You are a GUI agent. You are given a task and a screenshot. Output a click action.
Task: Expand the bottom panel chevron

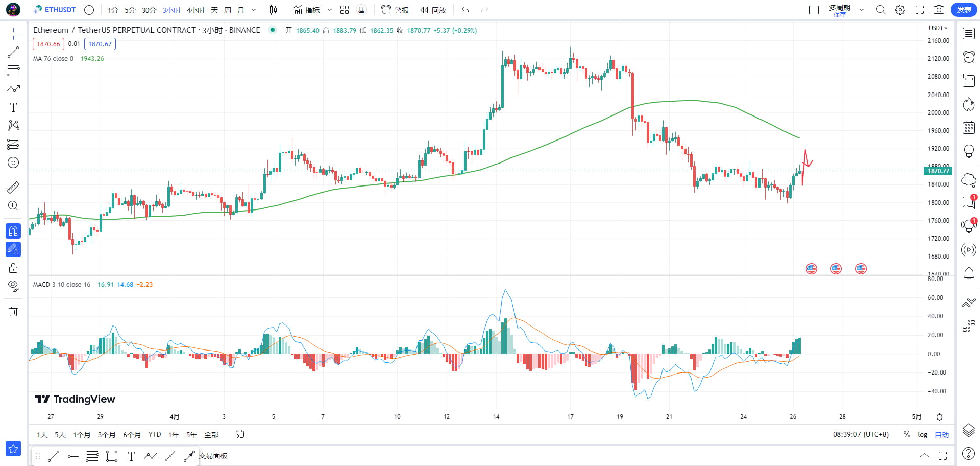pos(924,455)
